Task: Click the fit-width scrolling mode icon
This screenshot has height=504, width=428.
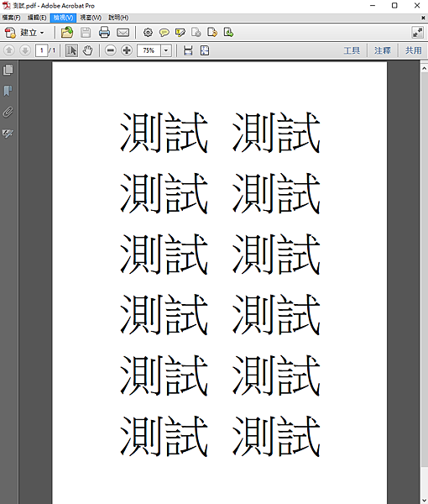Action: (x=188, y=50)
